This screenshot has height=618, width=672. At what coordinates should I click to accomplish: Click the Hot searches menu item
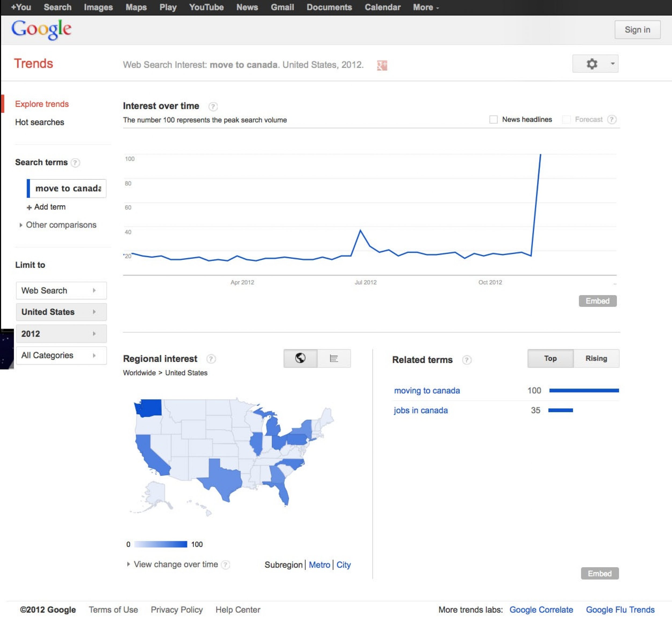[39, 122]
